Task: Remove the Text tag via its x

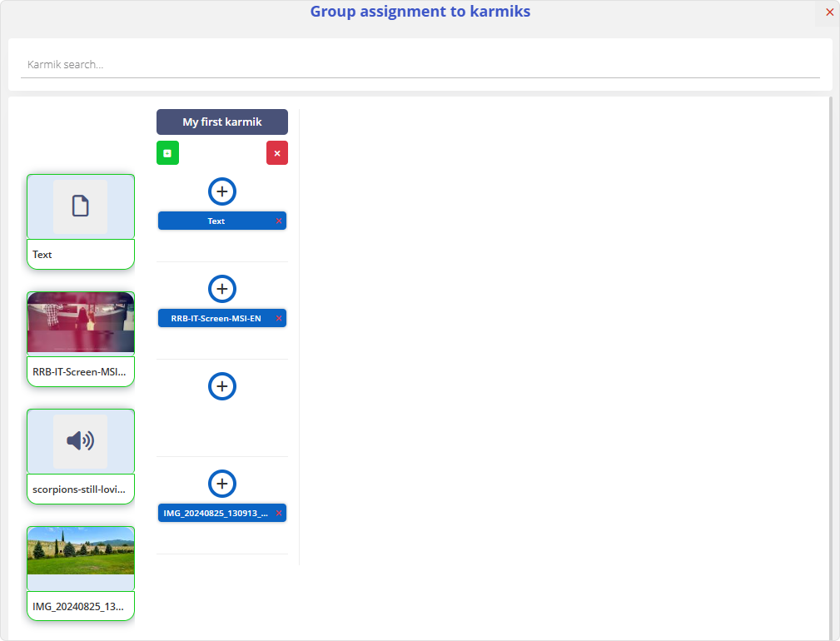Action: (279, 221)
